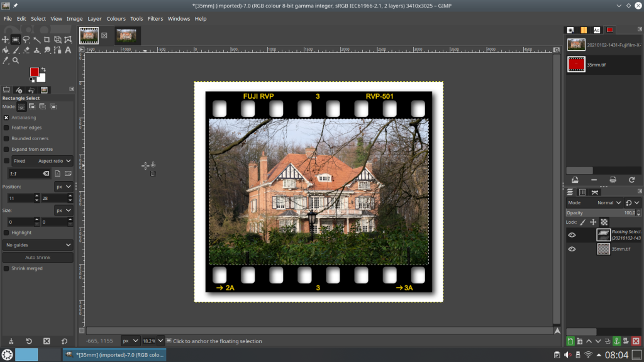Select the Text tool
Viewport: 644px width, 362px height.
pos(68,50)
